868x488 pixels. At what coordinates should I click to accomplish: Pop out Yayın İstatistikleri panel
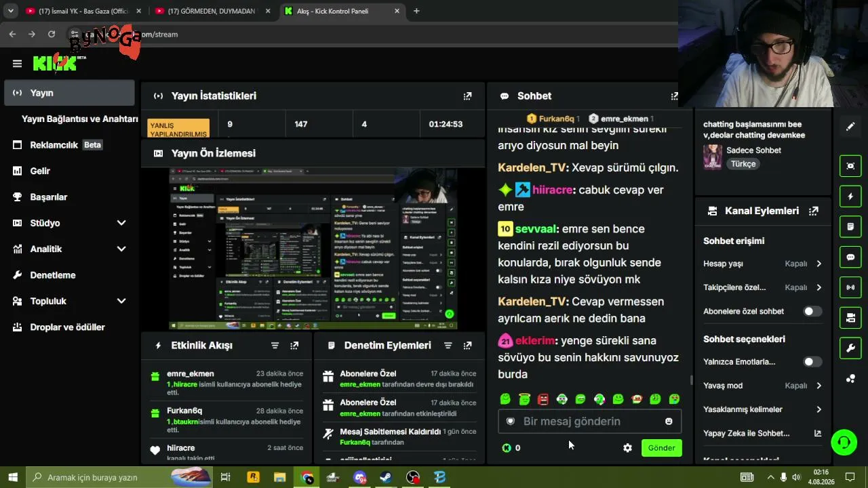tap(467, 96)
